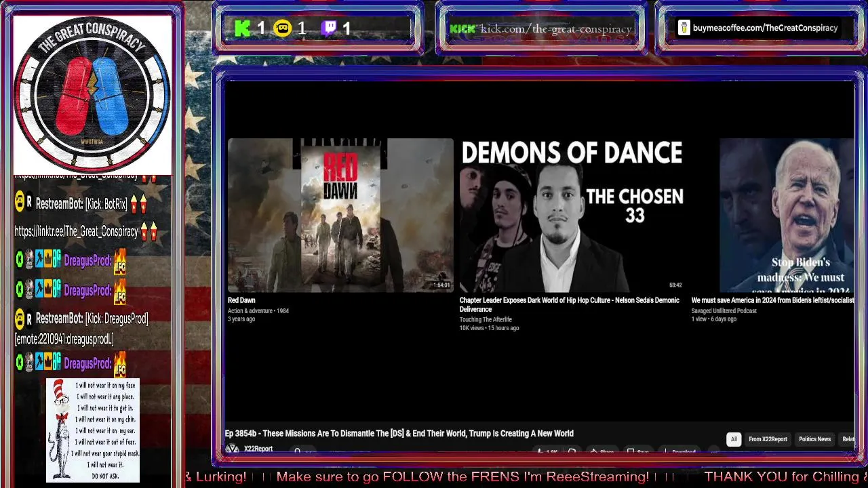The height and width of the screenshot is (488, 868).
Task: Open the Demons of Dance video thumbnail
Action: 572,216
